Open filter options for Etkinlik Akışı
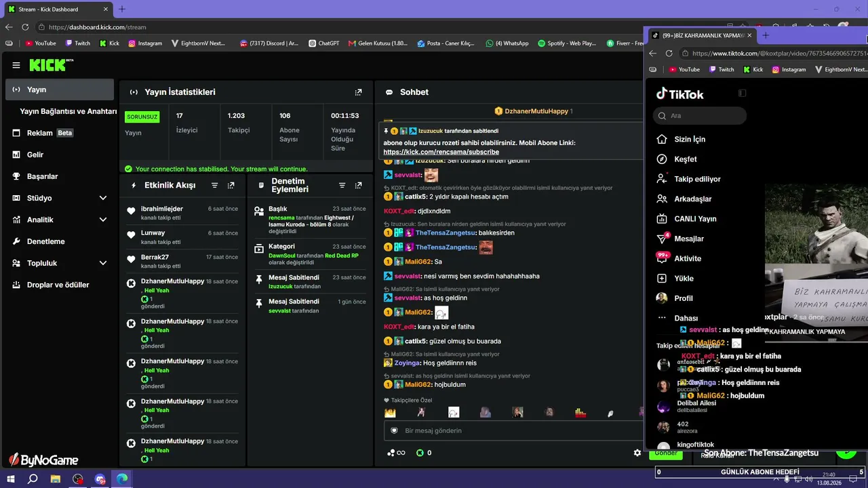 (215, 185)
